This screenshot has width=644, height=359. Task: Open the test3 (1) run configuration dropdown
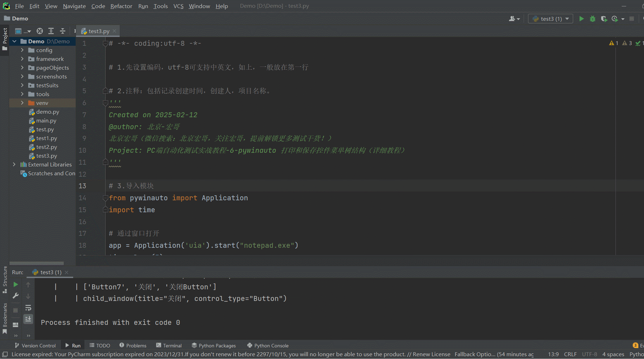[x=550, y=19]
